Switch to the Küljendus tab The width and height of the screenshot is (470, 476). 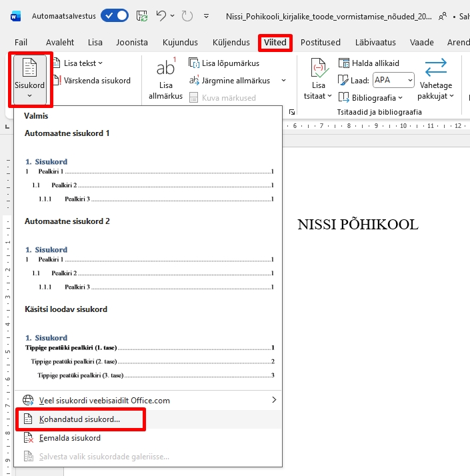(x=231, y=43)
